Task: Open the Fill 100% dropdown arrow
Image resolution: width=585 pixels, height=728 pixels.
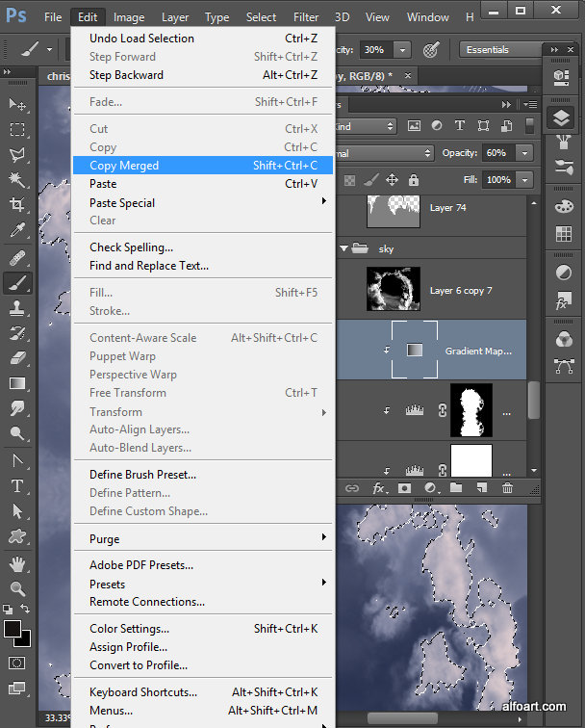Action: click(x=524, y=179)
